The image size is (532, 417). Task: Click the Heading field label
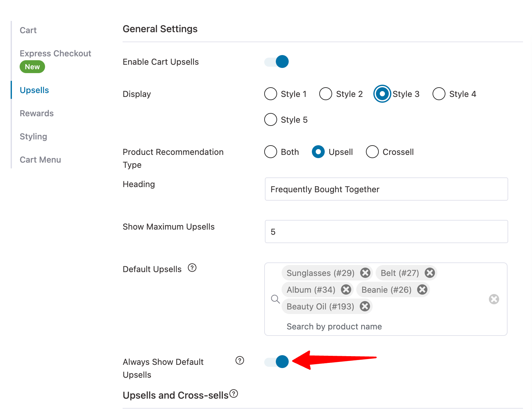(139, 184)
